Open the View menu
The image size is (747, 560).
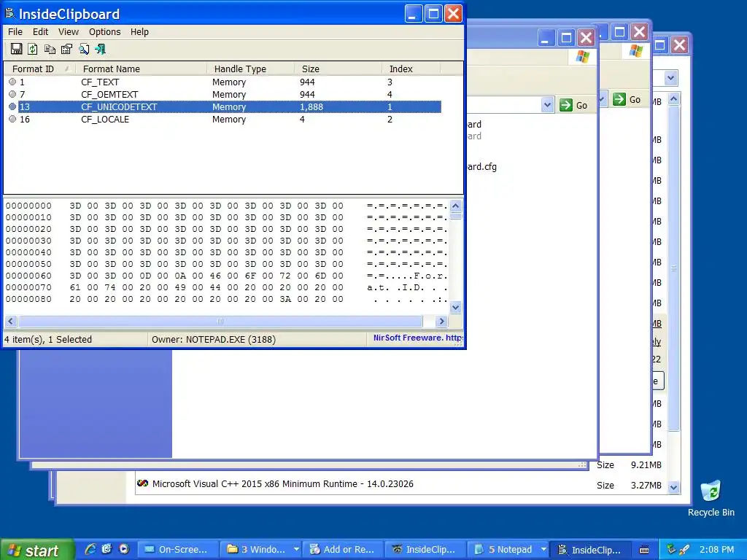(69, 32)
